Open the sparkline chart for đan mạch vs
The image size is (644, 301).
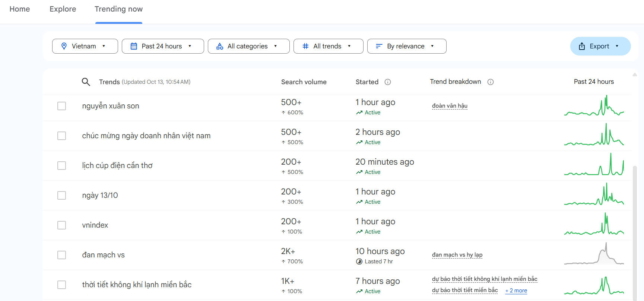coord(594,254)
